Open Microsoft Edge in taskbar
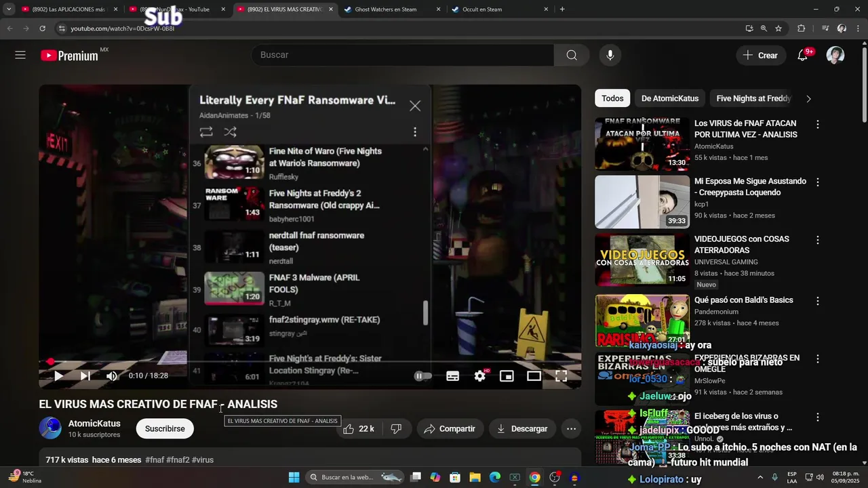Screen dimensions: 868x488 point(495,477)
